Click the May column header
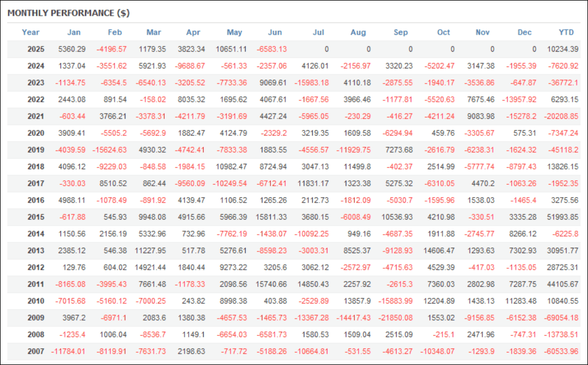The width and height of the screenshot is (588, 365). [234, 32]
